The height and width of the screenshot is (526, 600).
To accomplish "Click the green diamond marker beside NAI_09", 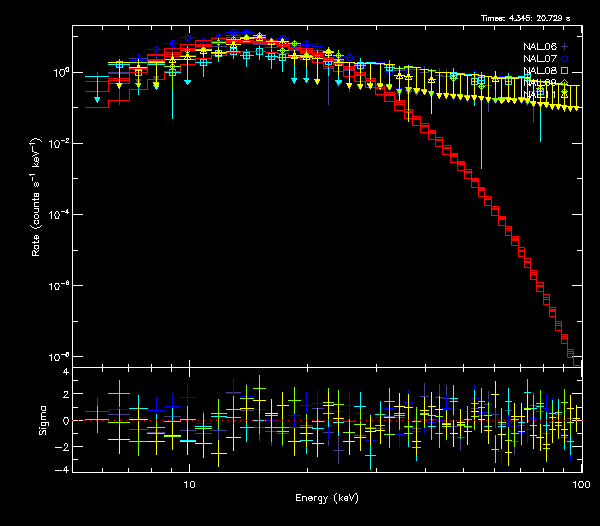I will tap(564, 83).
